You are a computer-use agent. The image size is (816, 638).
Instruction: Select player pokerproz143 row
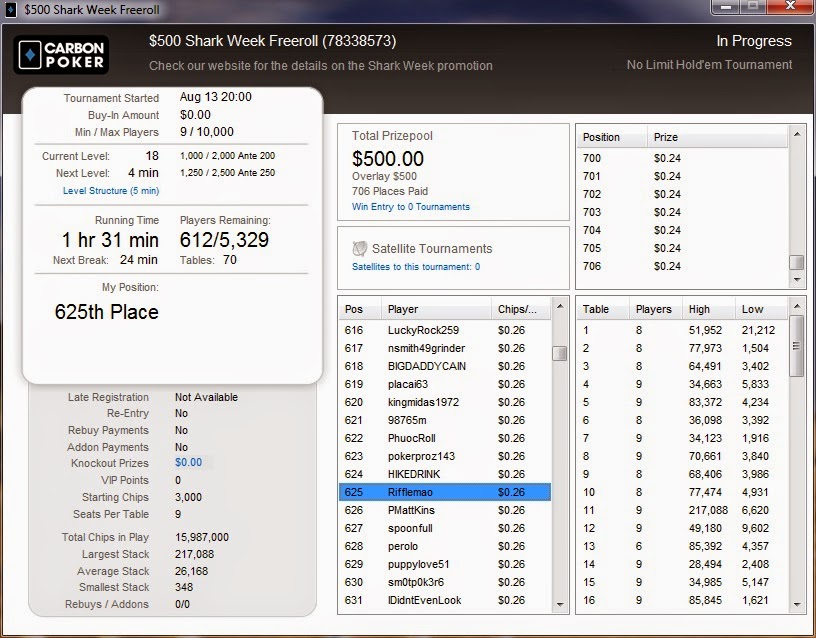[x=445, y=456]
